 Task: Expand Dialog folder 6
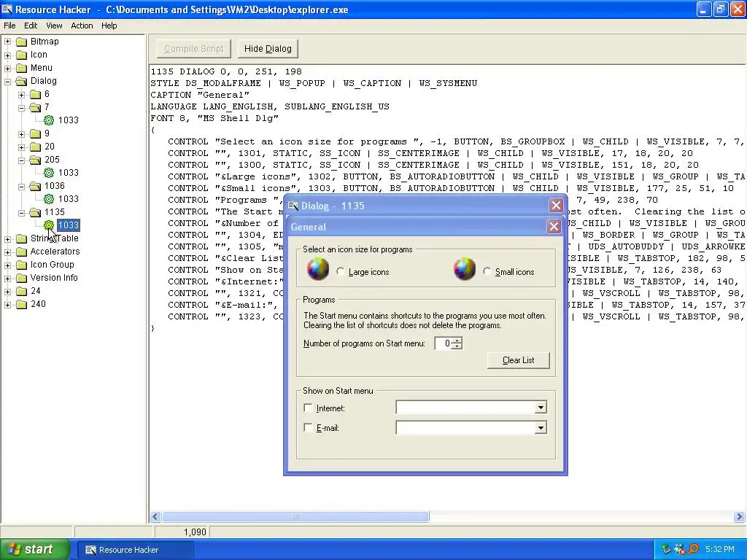click(21, 94)
